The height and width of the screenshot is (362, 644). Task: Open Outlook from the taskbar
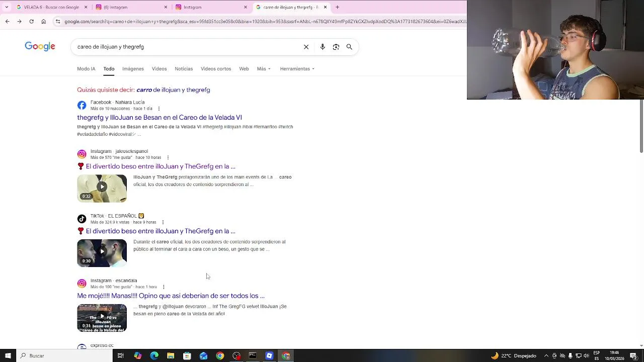point(203,355)
